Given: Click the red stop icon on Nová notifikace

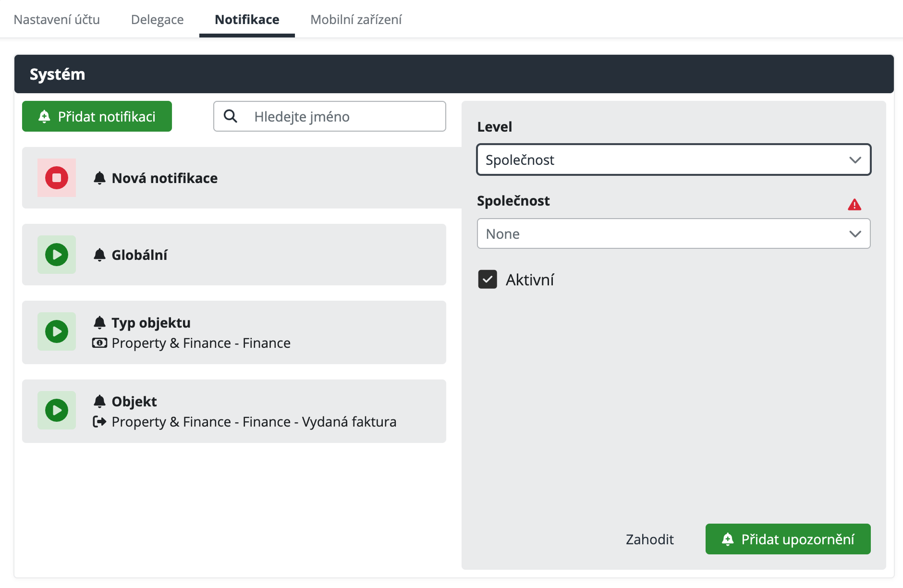Looking at the screenshot, I should [x=57, y=178].
